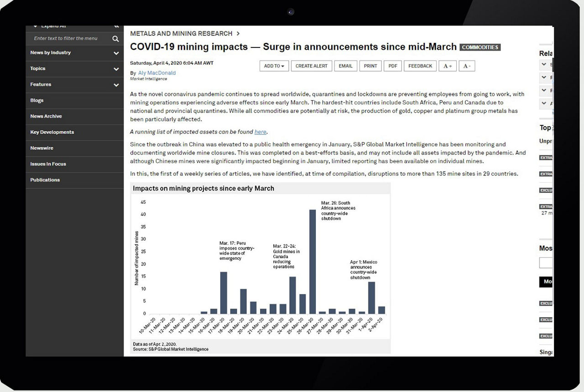The height and width of the screenshot is (392, 584).
Task: Click the arrow after Metals and Mining Research
Action: (x=238, y=33)
